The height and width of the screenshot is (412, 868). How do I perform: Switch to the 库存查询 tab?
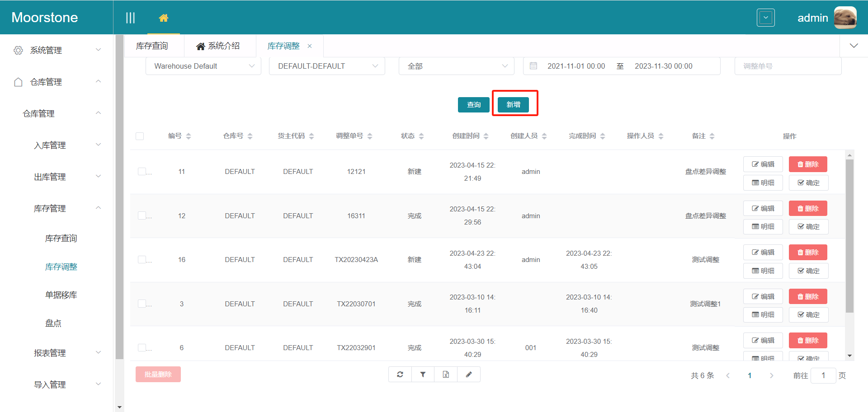152,46
